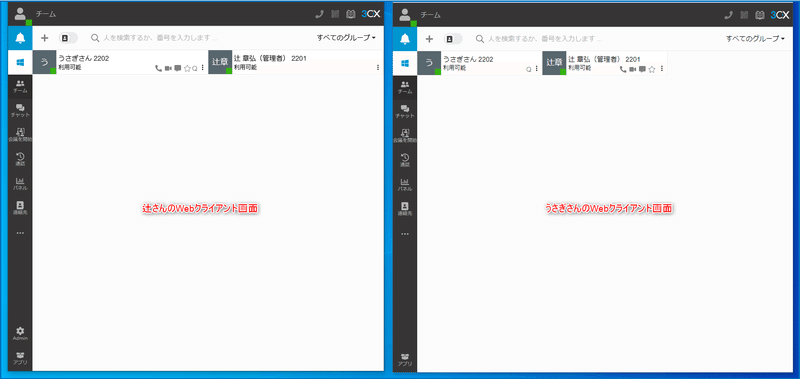Open notifications bell in left window
Screen dimensions: 800x379
tap(20, 38)
